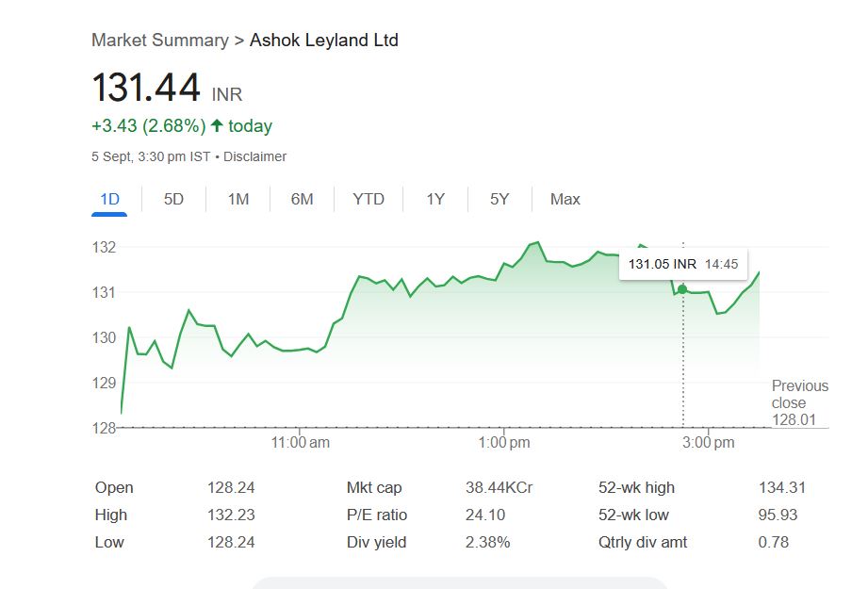Select the YTD tab
Screen dimensions: 868x589
pos(368,199)
